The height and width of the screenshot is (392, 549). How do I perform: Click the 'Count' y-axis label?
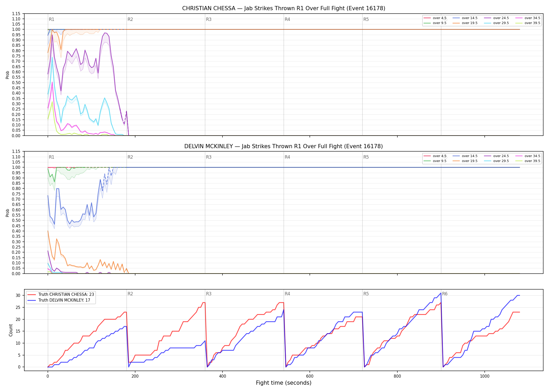[11, 330]
